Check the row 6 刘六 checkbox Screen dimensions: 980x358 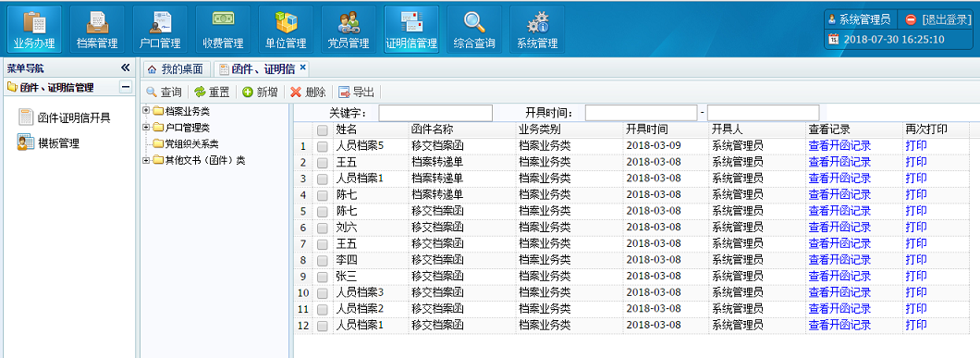pyautogui.click(x=322, y=228)
